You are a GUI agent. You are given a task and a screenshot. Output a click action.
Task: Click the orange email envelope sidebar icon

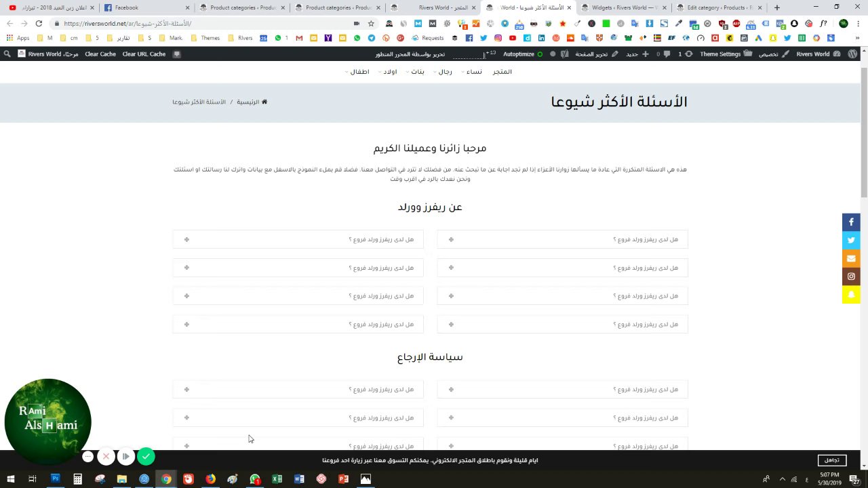pos(851,258)
